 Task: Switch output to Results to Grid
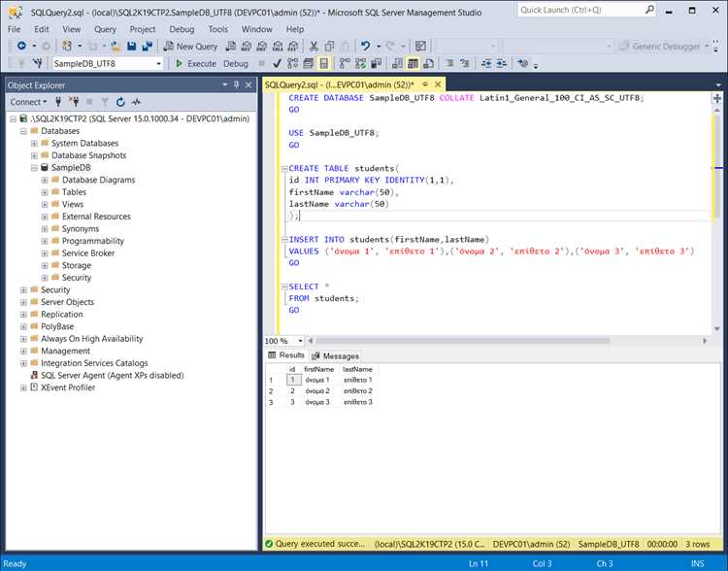point(413,63)
